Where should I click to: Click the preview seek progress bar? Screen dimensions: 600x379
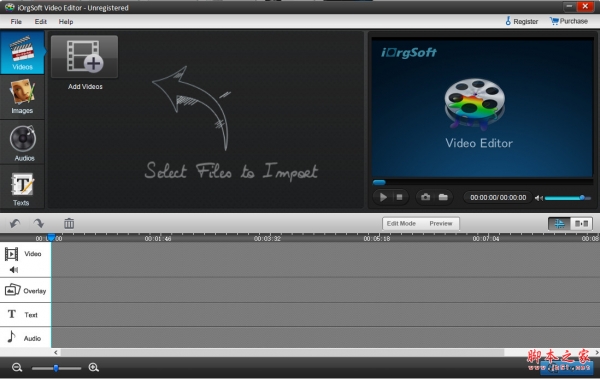[482, 183]
